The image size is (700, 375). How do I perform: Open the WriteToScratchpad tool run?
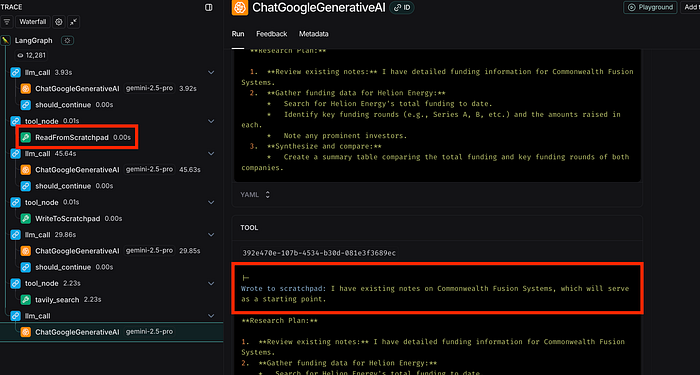(x=71, y=219)
